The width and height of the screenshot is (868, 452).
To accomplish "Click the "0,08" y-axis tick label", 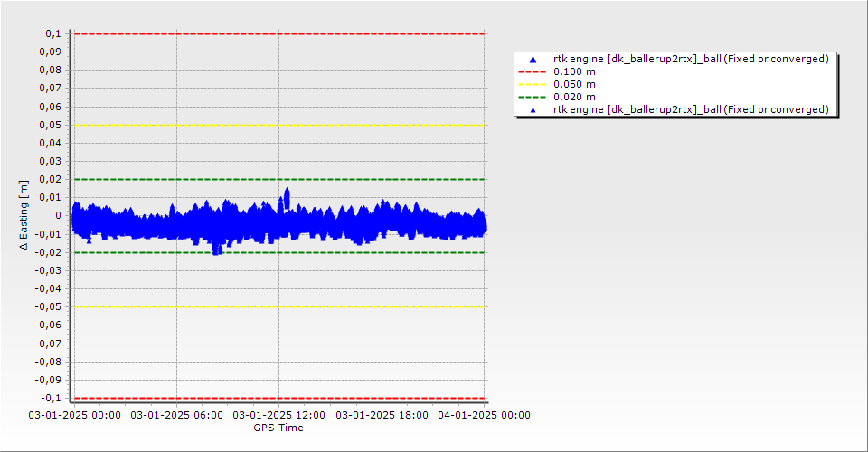I will click(51, 71).
